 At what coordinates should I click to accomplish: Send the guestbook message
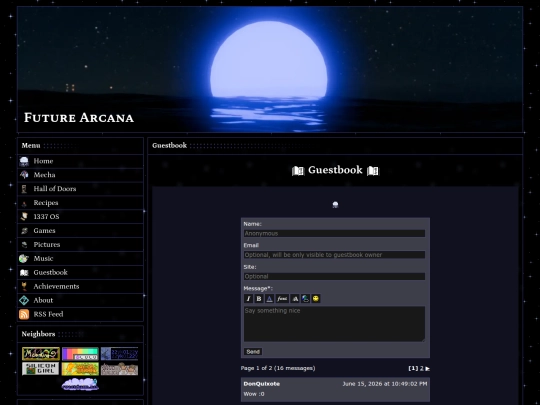tap(253, 352)
